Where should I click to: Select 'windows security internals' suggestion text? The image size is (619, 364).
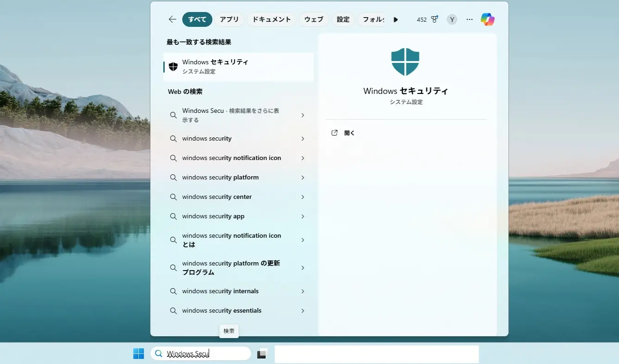pos(220,291)
